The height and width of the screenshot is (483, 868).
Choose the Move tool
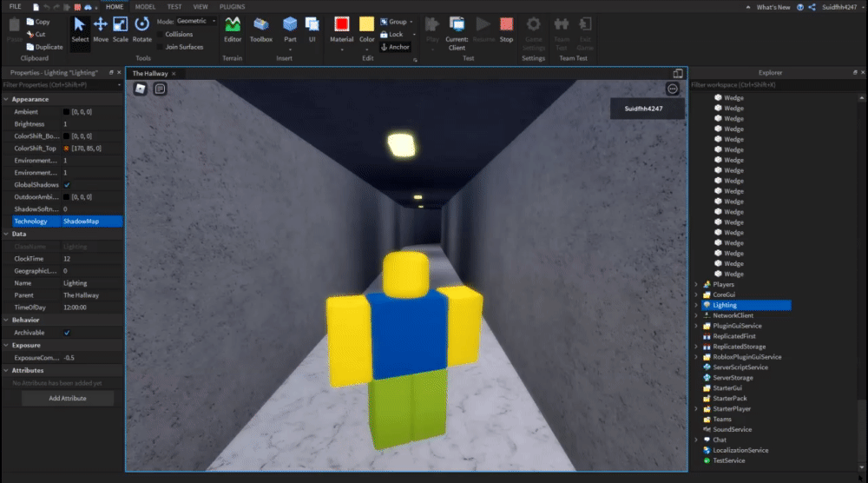(101, 30)
